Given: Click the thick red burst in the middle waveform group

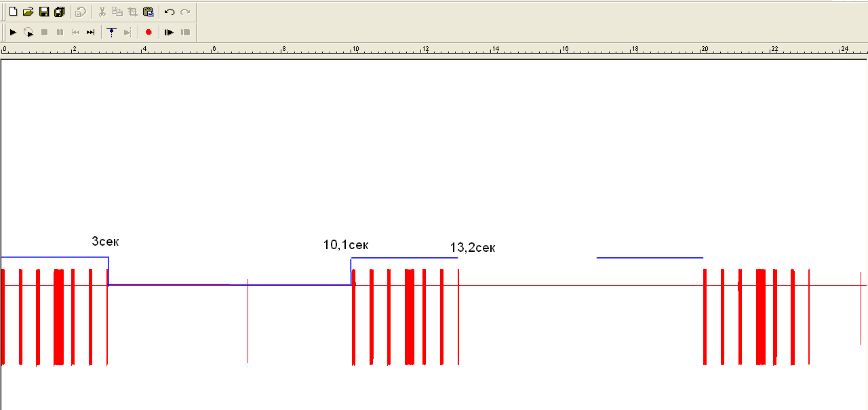Looking at the screenshot, I should [x=410, y=316].
